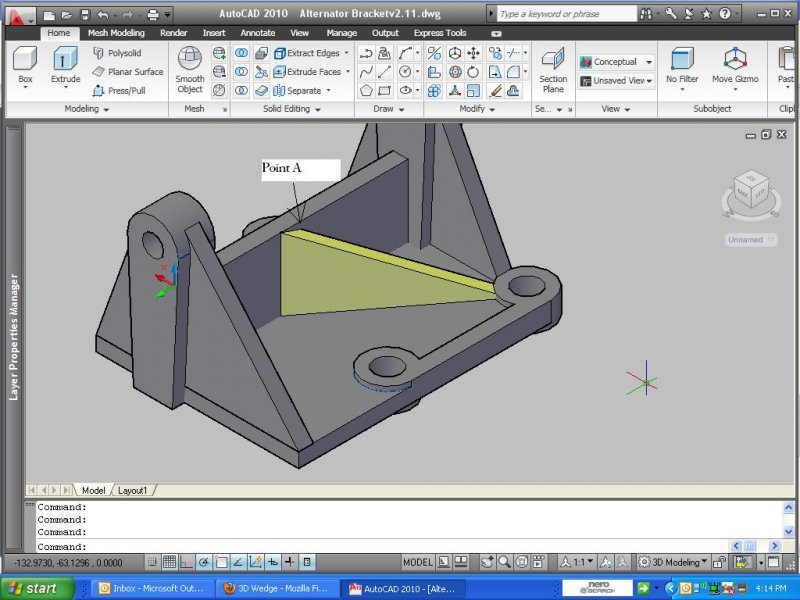Open the Conceptual visual style dropdown
Screen dimensions: 800x600
616,62
